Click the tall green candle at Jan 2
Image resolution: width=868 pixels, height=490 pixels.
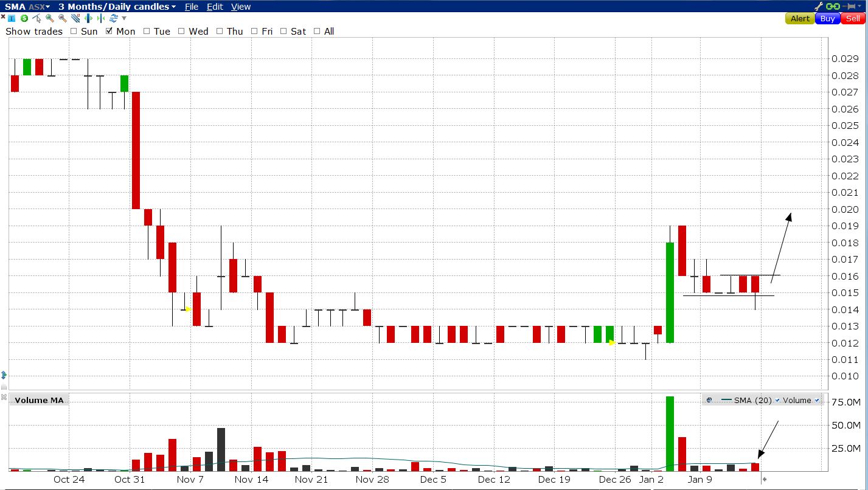670,292
